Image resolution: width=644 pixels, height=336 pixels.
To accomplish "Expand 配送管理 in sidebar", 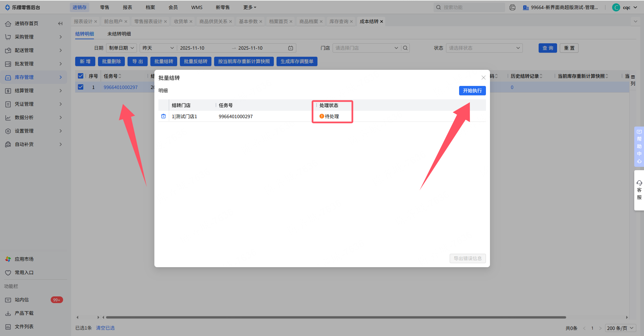I will 34,50.
